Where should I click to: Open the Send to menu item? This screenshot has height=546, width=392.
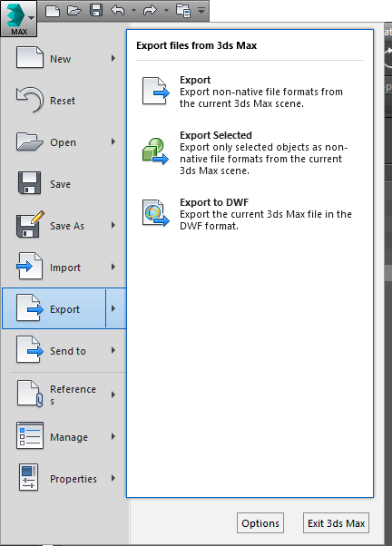pos(64,350)
